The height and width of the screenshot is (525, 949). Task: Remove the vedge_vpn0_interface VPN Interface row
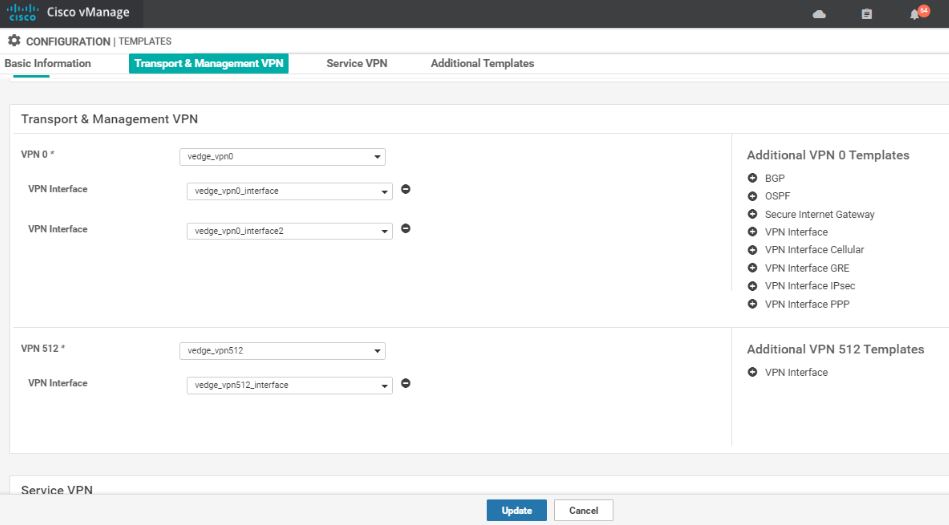(406, 190)
